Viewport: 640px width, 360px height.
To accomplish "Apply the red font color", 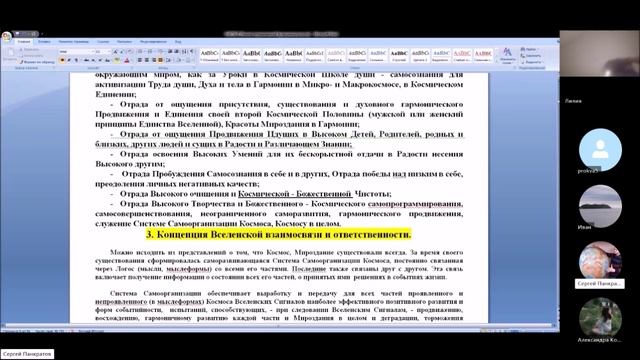I will (127, 60).
